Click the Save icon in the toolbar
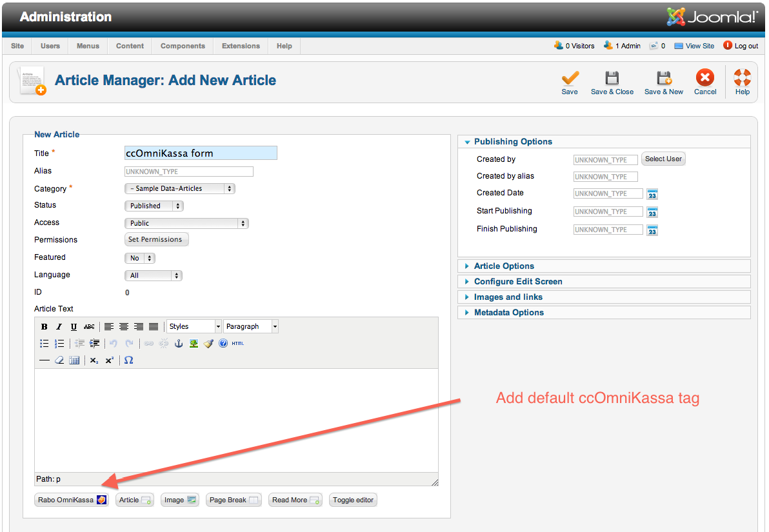The width and height of the screenshot is (769, 532). [570, 77]
